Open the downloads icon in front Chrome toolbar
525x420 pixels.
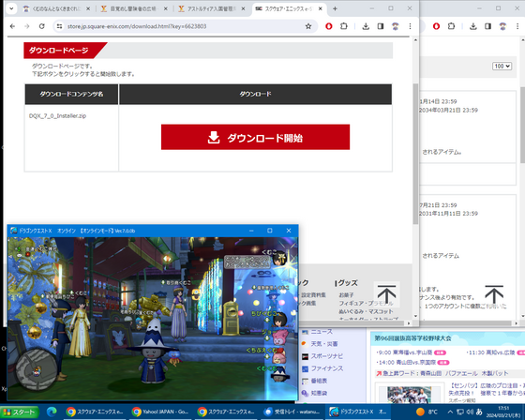coord(366,26)
